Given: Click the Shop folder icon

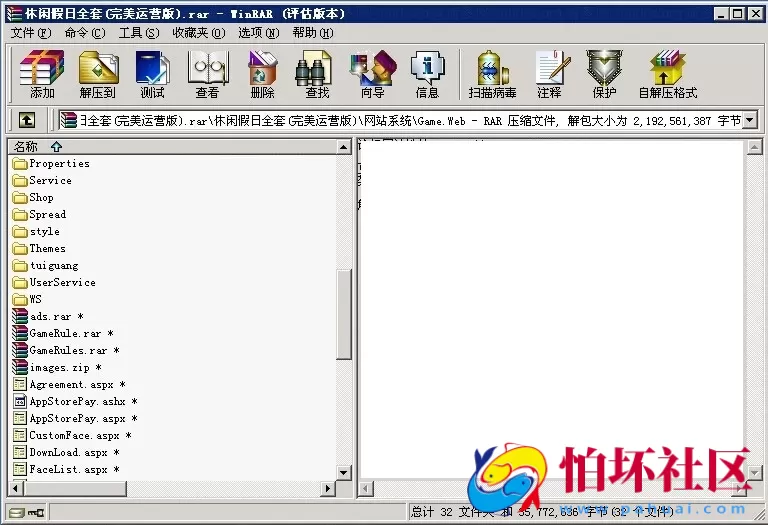Looking at the screenshot, I should coord(20,197).
